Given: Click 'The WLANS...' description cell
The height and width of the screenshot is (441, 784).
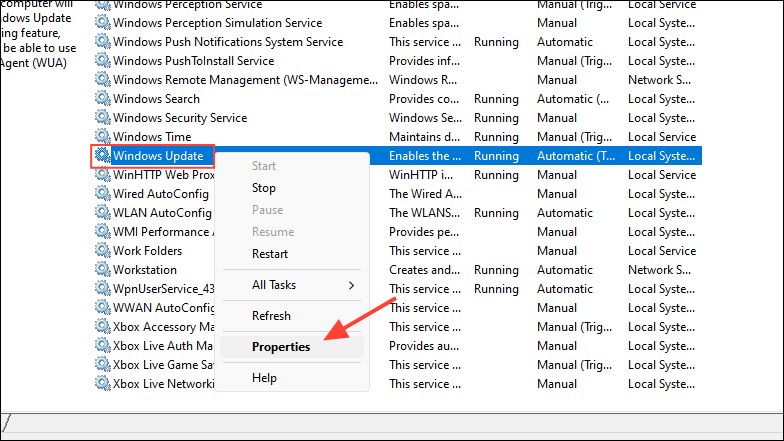Looking at the screenshot, I should point(424,213).
